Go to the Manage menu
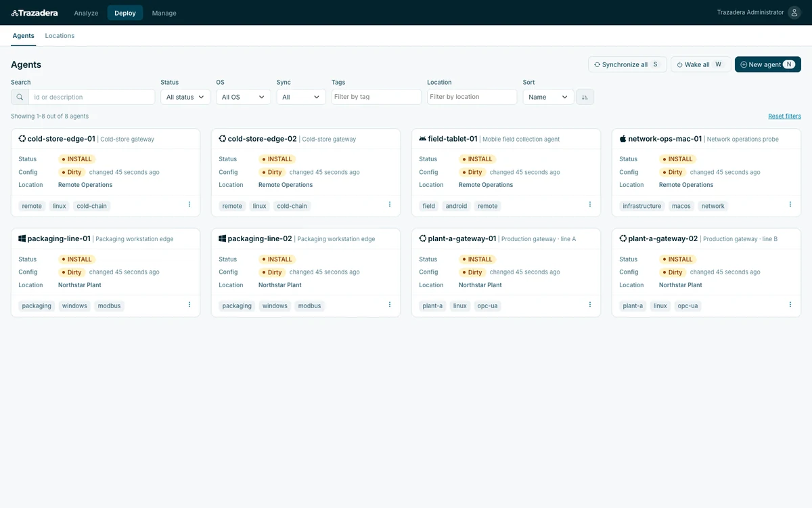 tap(164, 13)
